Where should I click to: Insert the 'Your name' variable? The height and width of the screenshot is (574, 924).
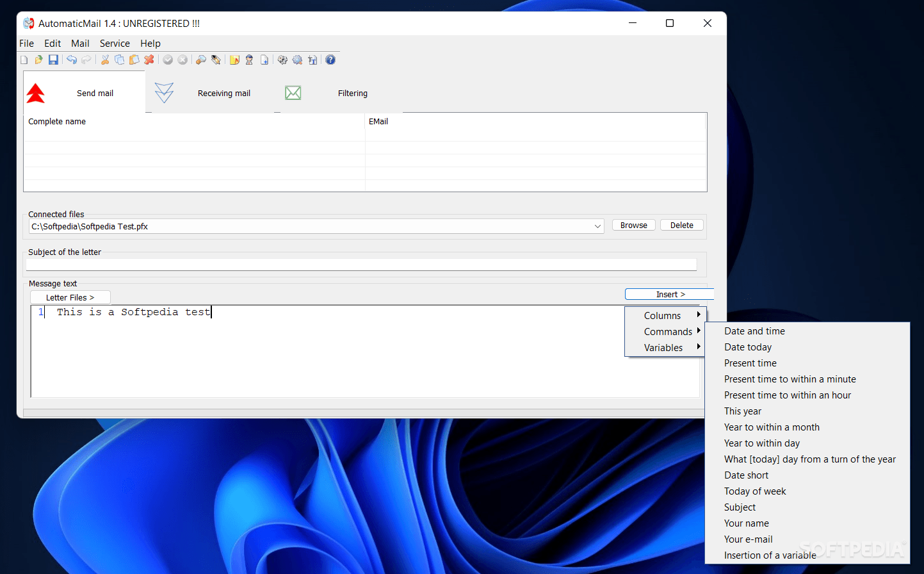click(807, 523)
